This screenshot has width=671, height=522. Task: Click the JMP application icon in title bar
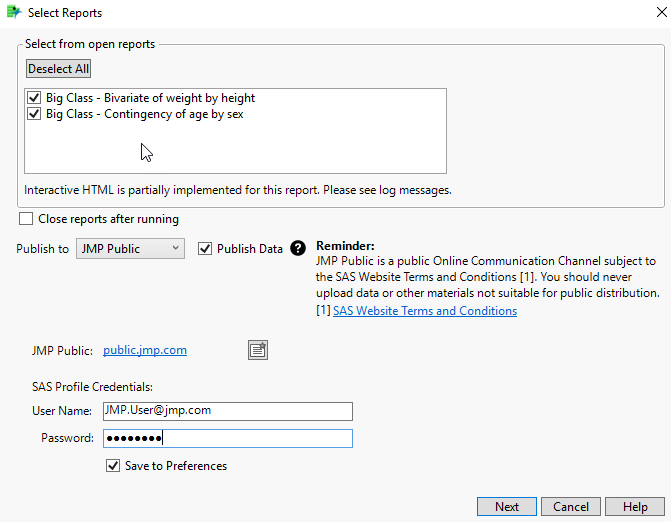[x=13, y=13]
